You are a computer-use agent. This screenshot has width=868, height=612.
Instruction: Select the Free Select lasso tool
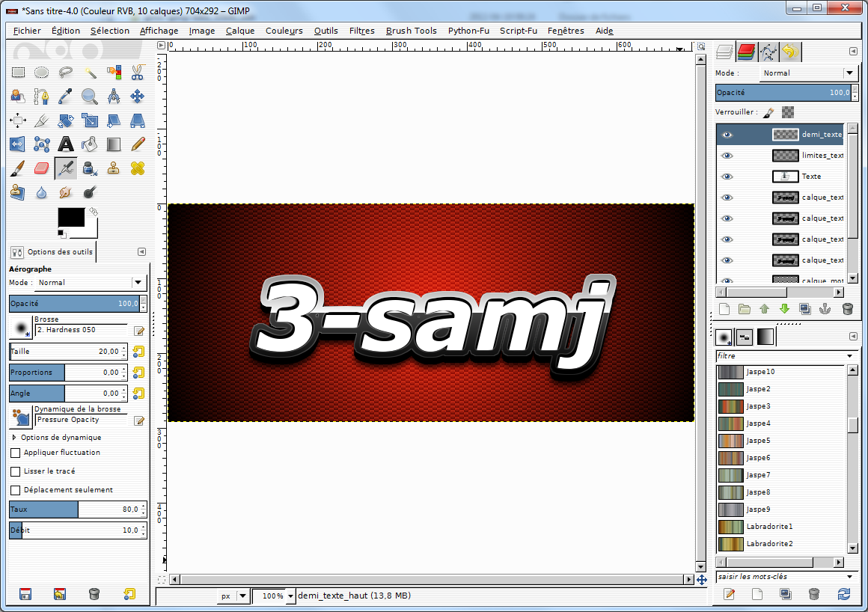tap(65, 72)
